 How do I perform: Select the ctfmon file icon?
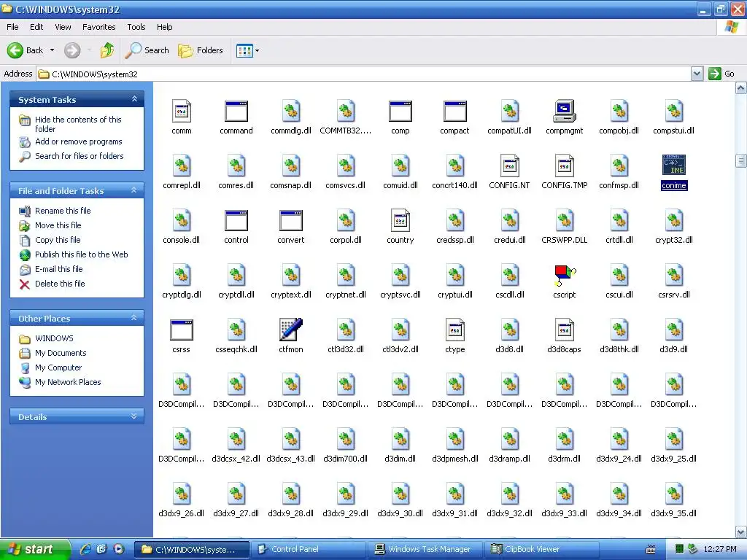click(290, 330)
